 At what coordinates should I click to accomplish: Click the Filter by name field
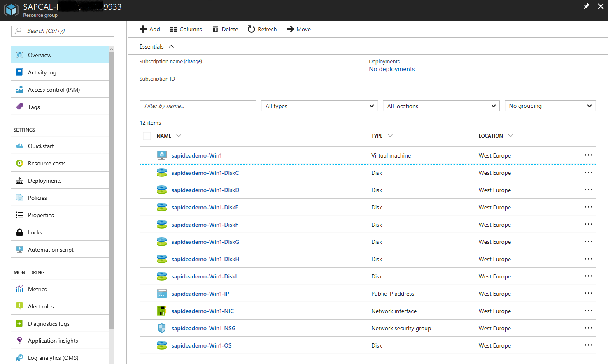click(198, 106)
